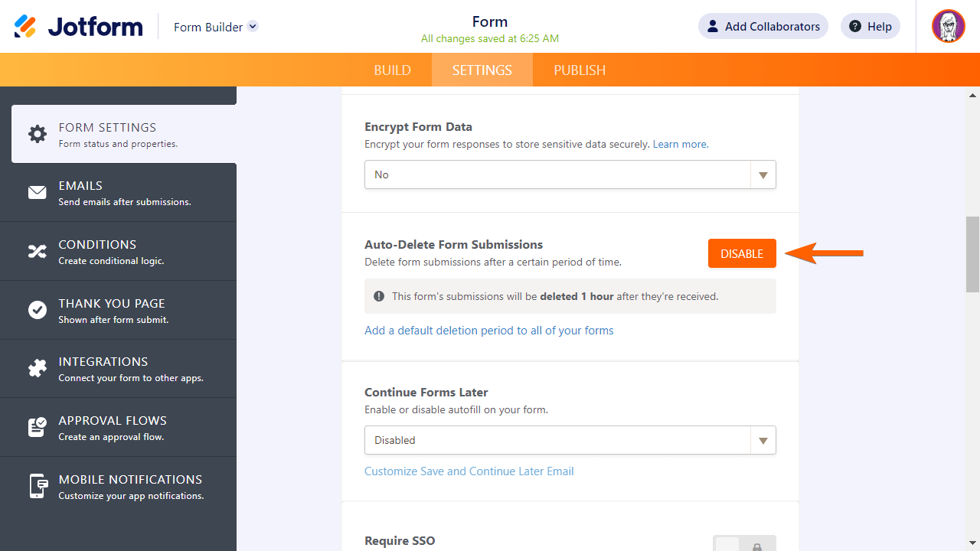Open Customize Save and Continue Later Email link
This screenshot has width=980, height=551.
click(x=469, y=471)
